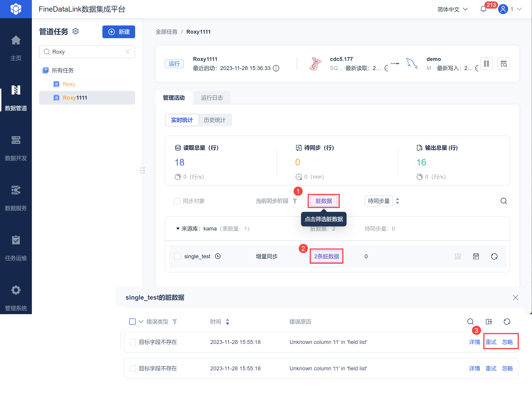Check the single_test row checkbox
Image resolution: width=532 pixels, height=411 pixels.
click(x=177, y=256)
